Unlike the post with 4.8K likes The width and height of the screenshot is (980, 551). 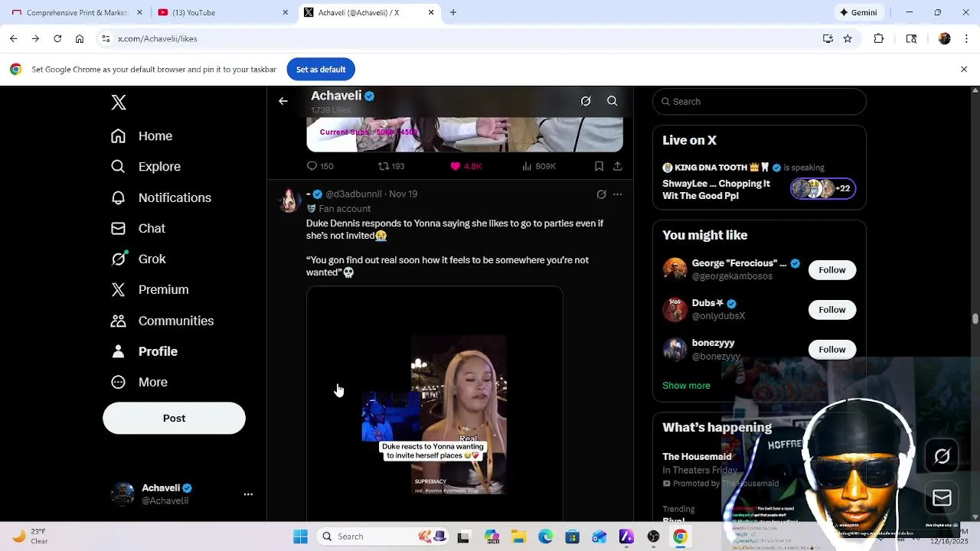pos(465,166)
